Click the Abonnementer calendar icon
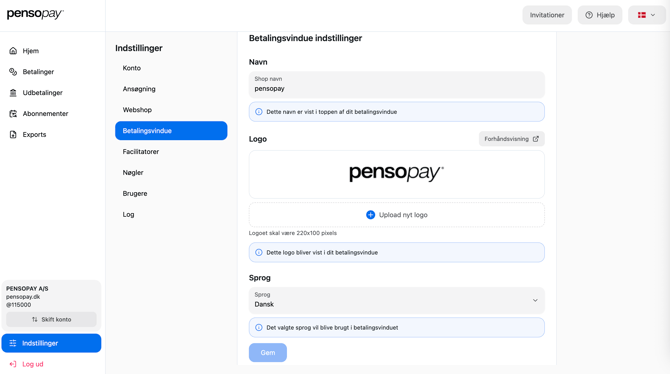 13,114
